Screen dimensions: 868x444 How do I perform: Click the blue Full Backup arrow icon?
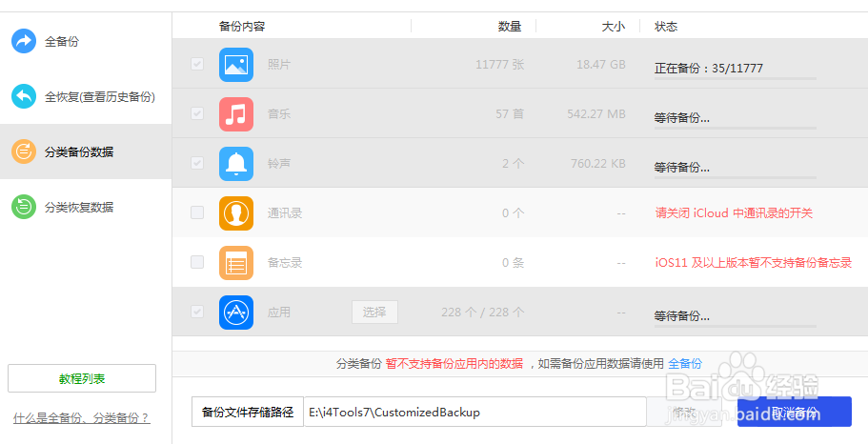coord(24,41)
